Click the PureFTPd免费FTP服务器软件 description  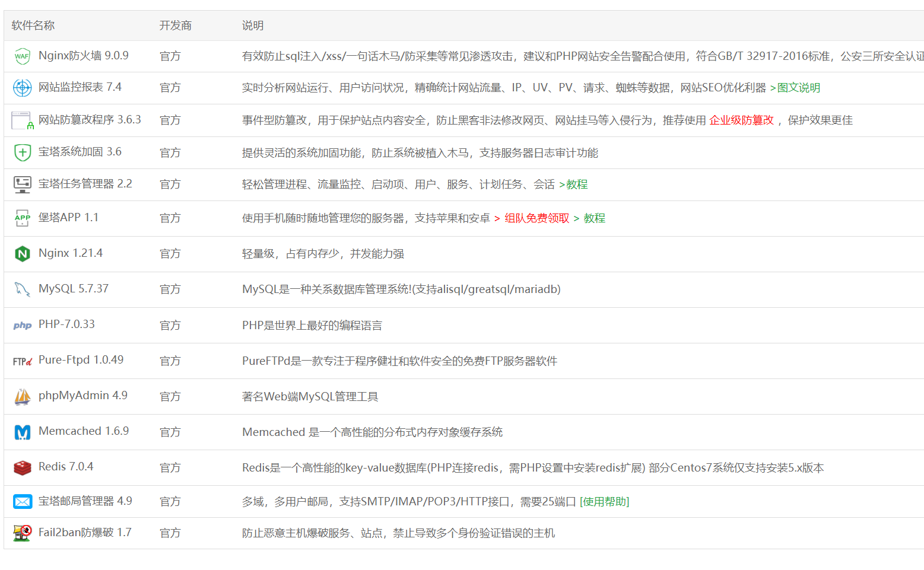click(399, 361)
